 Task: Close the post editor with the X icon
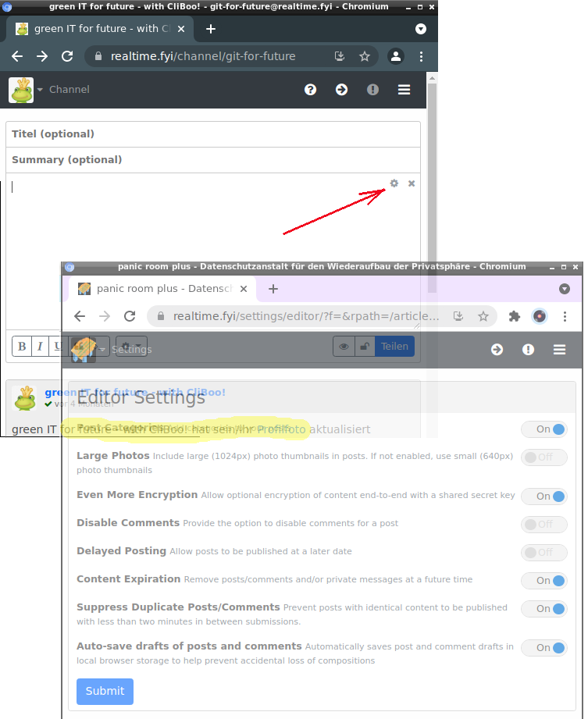(x=412, y=183)
